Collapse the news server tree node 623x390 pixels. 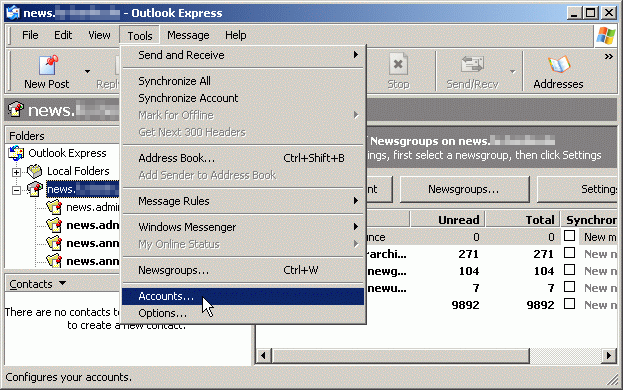click(16, 190)
